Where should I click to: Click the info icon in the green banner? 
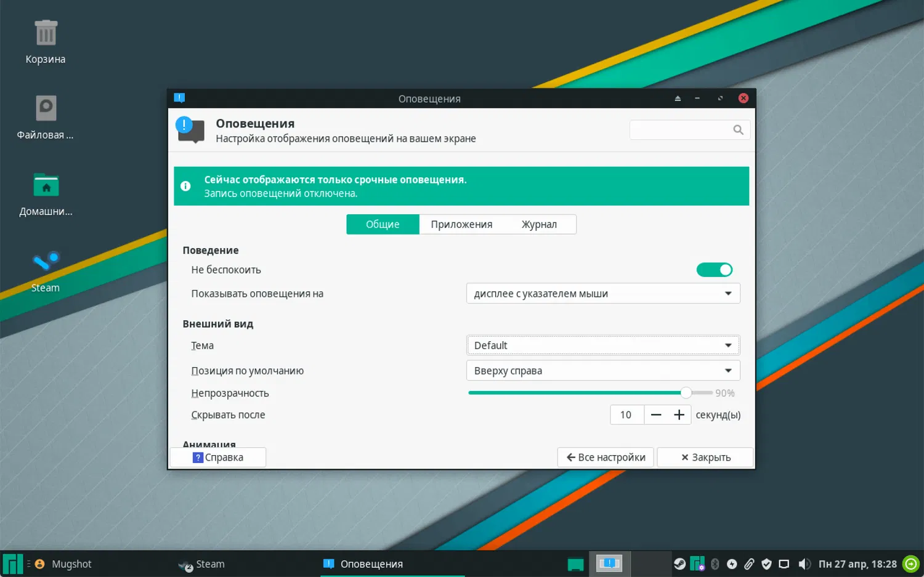click(x=185, y=186)
